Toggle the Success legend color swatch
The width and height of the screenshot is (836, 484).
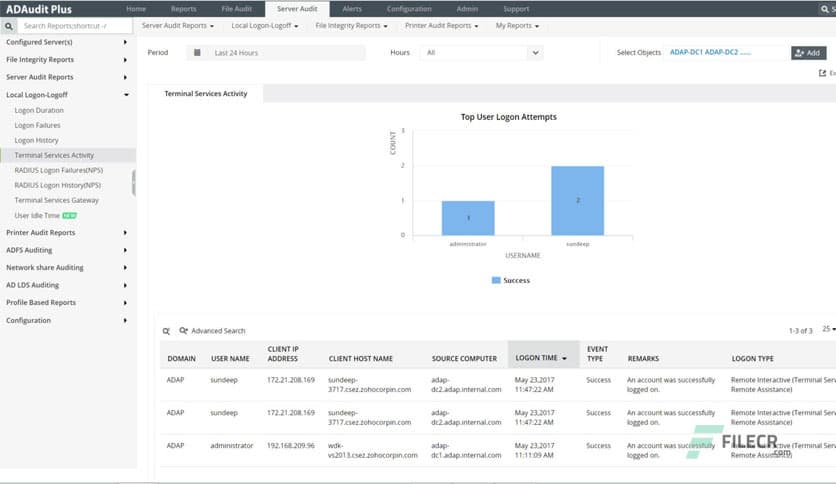point(496,280)
